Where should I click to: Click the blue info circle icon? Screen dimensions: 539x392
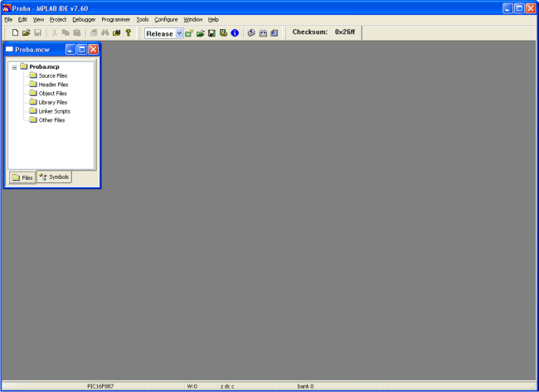click(235, 33)
